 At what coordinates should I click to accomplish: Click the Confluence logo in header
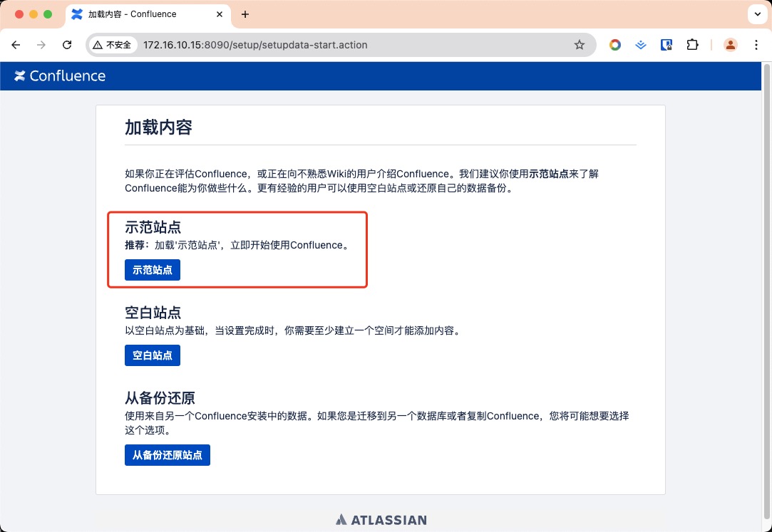(x=60, y=76)
